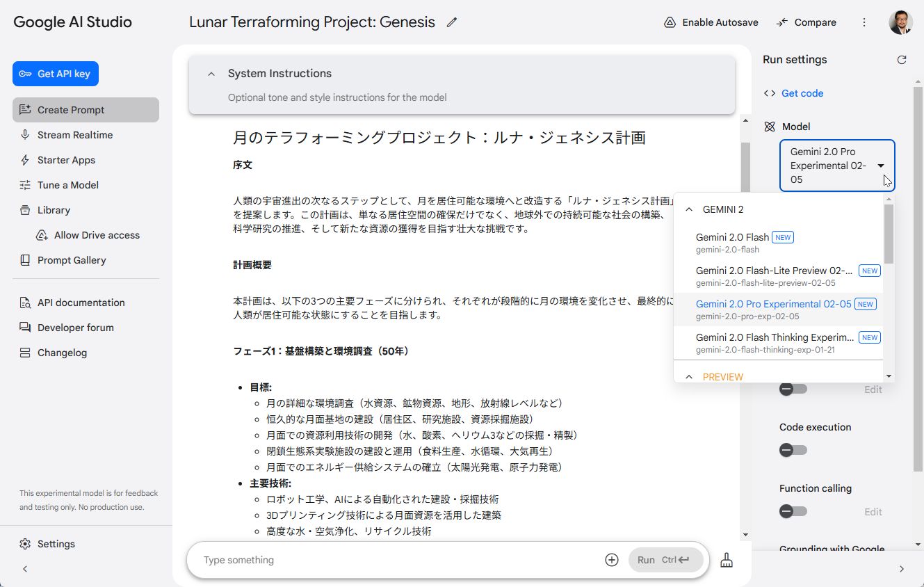Collapse the GEMINI 2 model group

(689, 209)
